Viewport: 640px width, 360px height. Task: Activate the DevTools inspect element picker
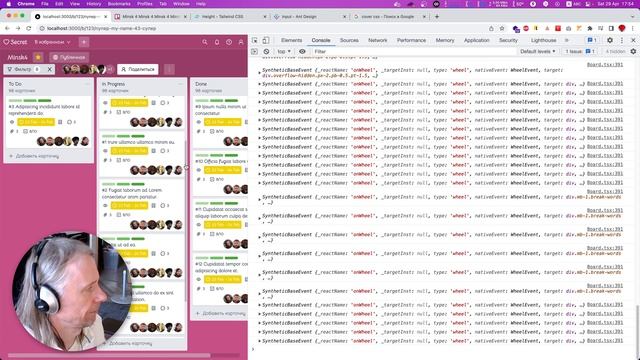(255, 40)
